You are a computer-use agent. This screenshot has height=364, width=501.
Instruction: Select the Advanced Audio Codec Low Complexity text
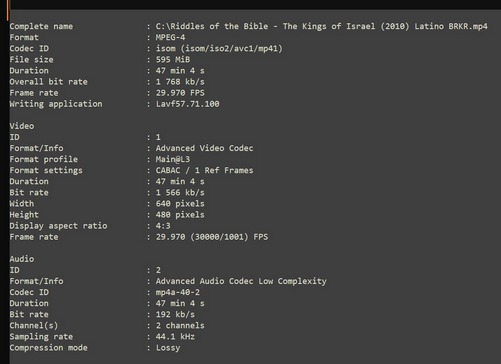tap(241, 281)
